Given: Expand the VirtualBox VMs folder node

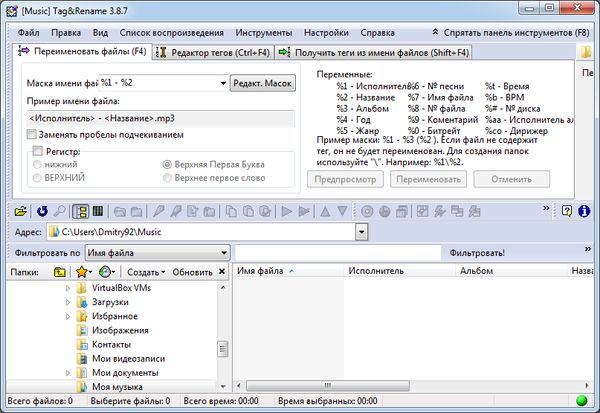Looking at the screenshot, I should (68, 288).
